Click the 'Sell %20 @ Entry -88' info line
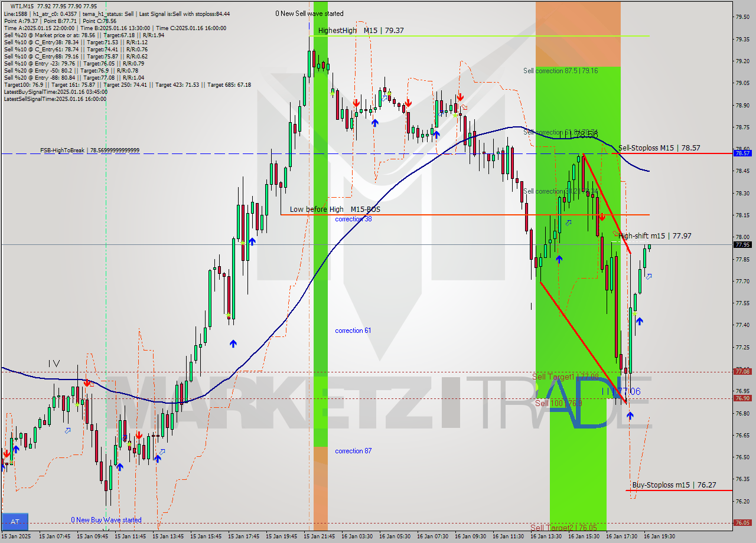756x543 pixels. point(74,77)
